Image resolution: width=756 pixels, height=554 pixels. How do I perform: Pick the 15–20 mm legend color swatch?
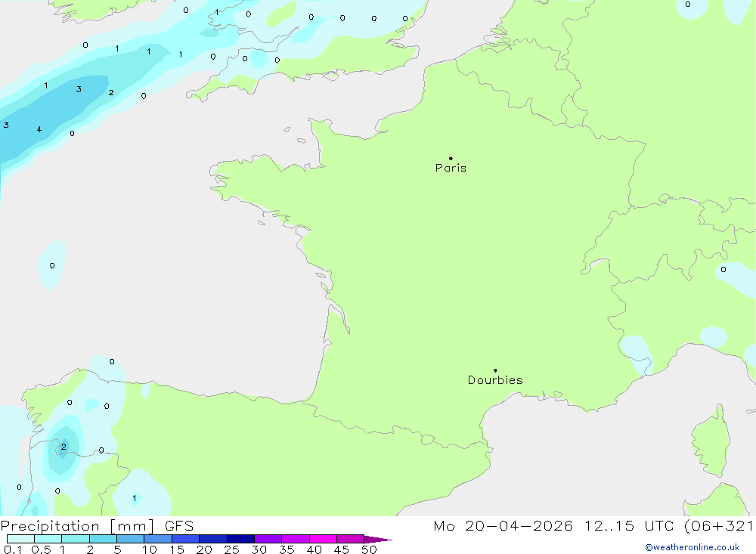(185, 539)
